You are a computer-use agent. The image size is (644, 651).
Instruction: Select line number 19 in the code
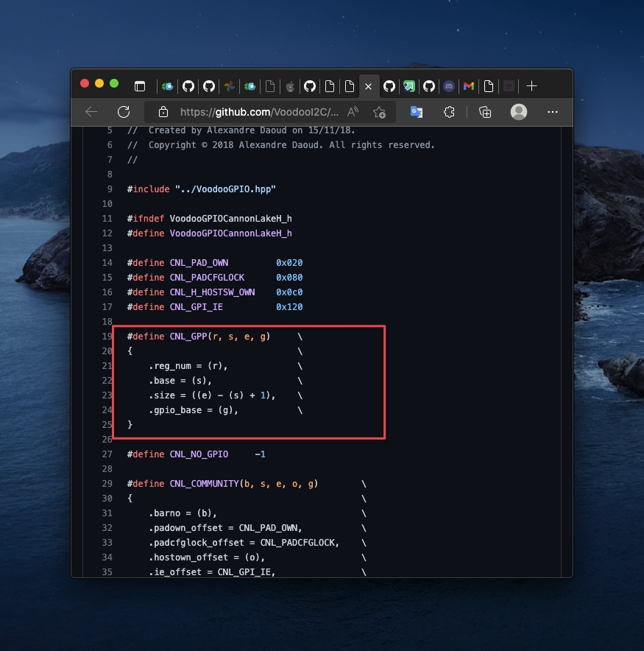tap(107, 337)
